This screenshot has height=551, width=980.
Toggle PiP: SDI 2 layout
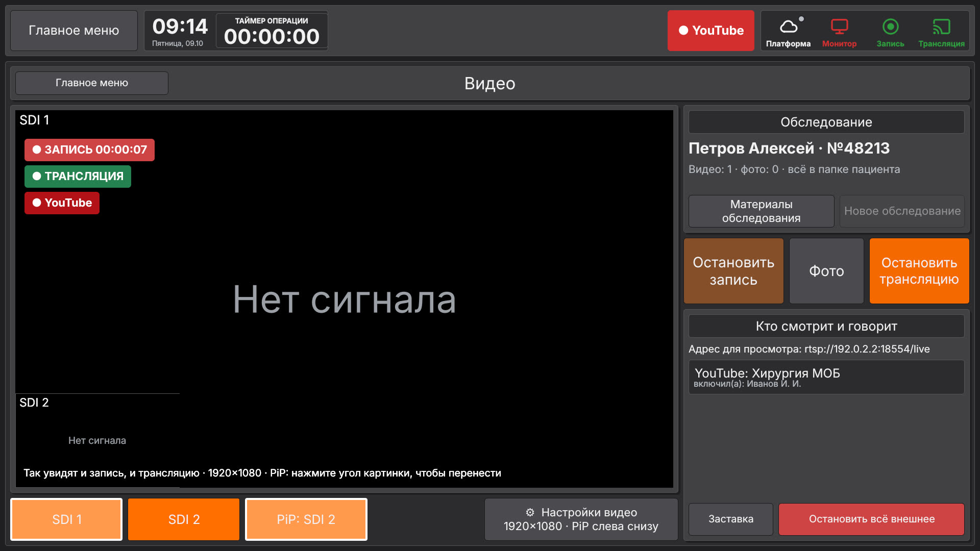pyautogui.click(x=306, y=519)
